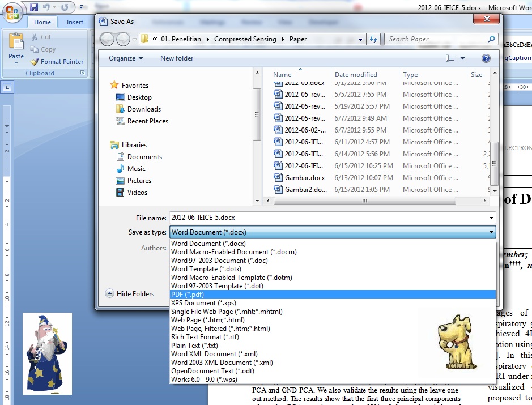532x405 pixels.
Task: Click the Merlin wizard assistant character
Action: pyautogui.click(x=47, y=354)
